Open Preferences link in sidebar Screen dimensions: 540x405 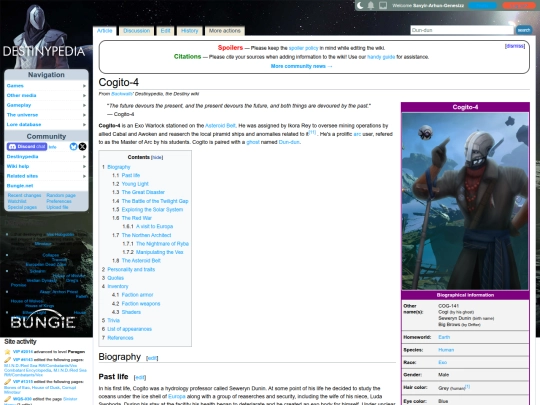(x=59, y=201)
